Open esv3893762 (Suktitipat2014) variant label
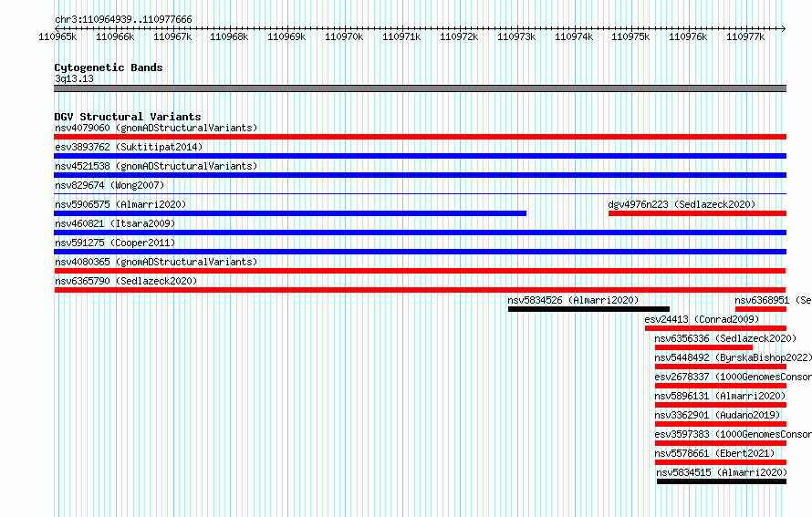Image resolution: width=812 pixels, height=517 pixels. (129, 147)
